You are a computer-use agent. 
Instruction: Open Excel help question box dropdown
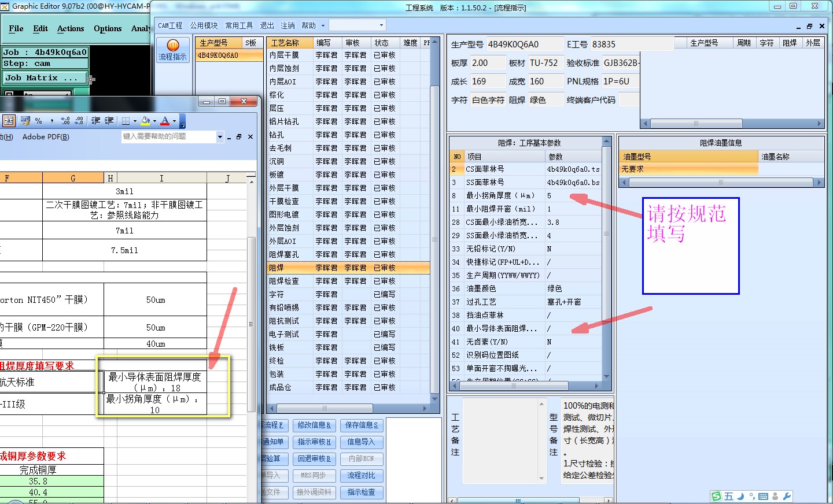[x=220, y=137]
